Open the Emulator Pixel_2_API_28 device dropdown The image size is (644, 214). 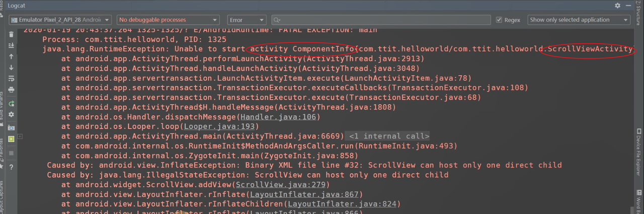tap(60, 20)
